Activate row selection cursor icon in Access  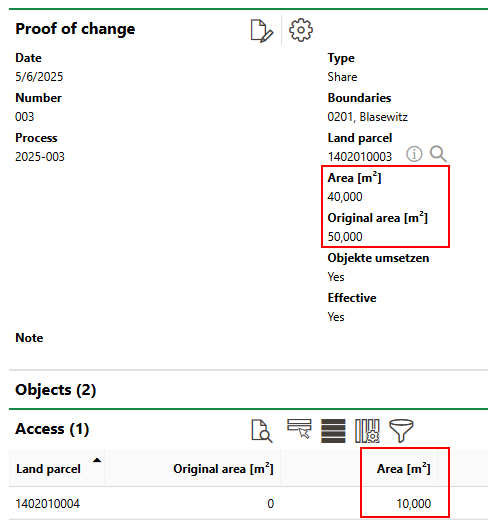[x=299, y=429]
